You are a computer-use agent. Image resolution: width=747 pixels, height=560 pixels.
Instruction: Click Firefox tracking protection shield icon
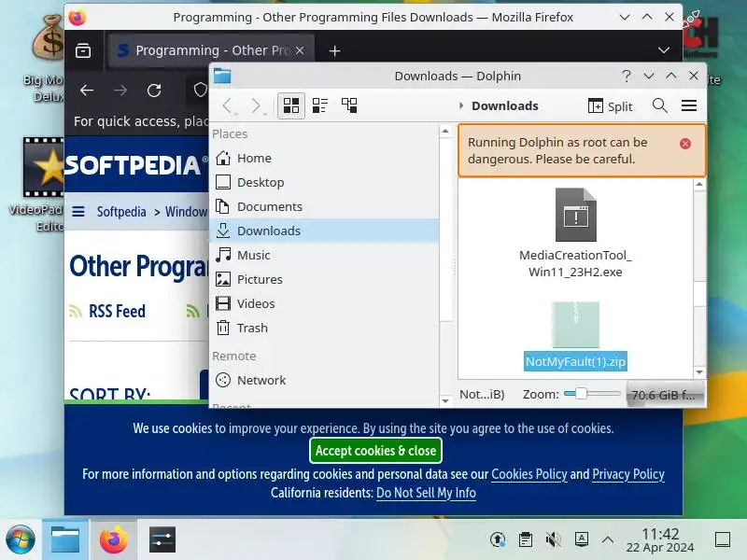201,90
